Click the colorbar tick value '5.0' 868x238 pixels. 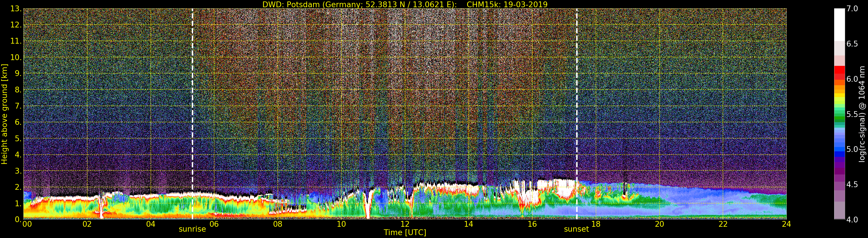pyautogui.click(x=852, y=149)
